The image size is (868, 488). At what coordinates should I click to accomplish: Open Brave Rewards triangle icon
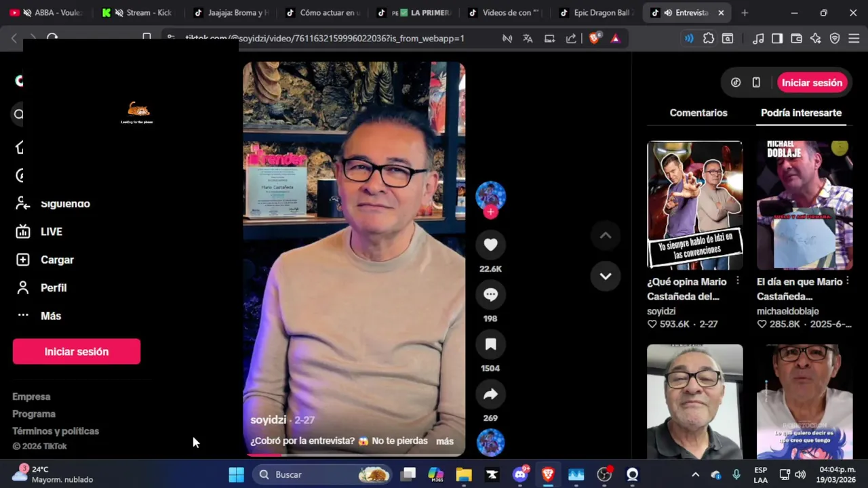[x=615, y=39]
